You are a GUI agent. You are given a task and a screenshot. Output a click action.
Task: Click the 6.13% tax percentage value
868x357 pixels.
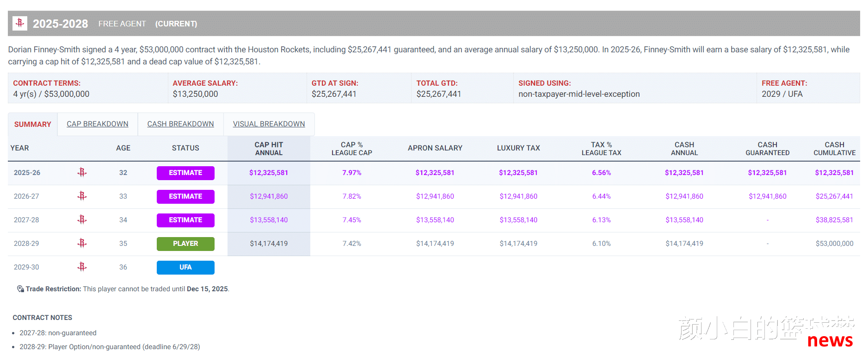602,220
